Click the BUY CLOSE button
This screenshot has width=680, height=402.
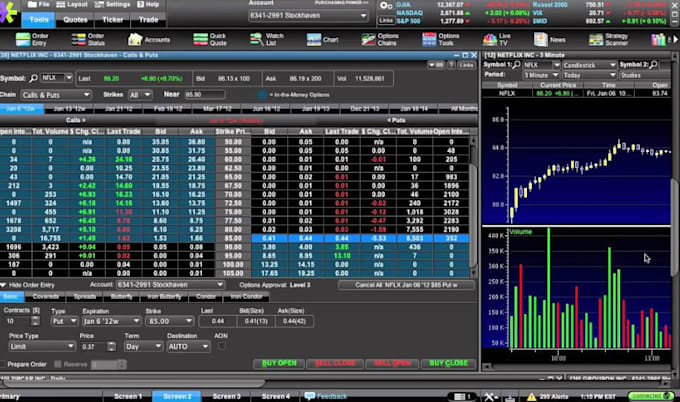pyautogui.click(x=448, y=363)
